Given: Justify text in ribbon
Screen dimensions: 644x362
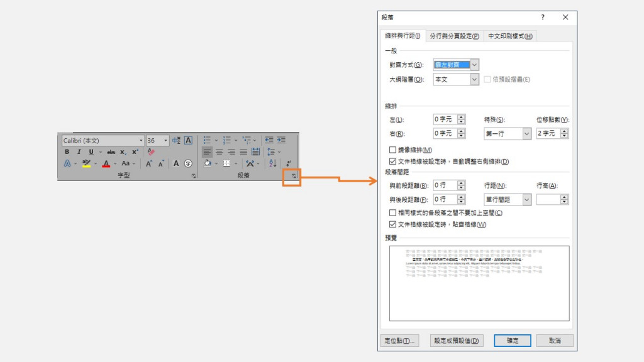Looking at the screenshot, I should [243, 152].
